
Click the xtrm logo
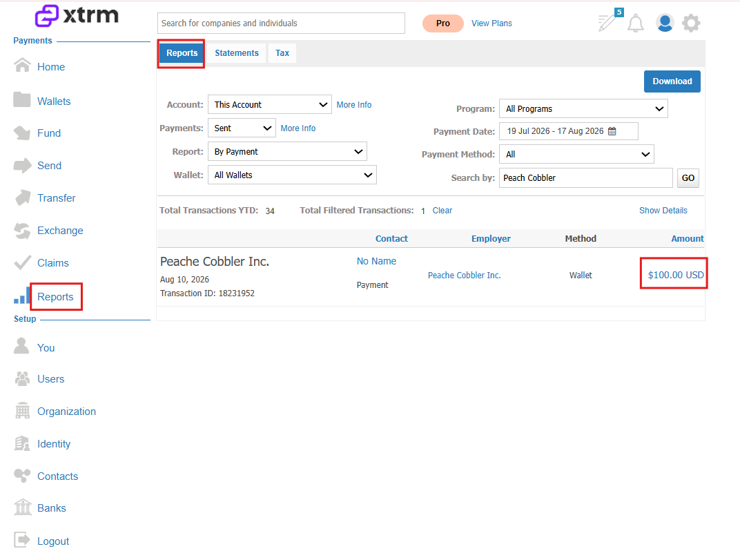pos(77,16)
